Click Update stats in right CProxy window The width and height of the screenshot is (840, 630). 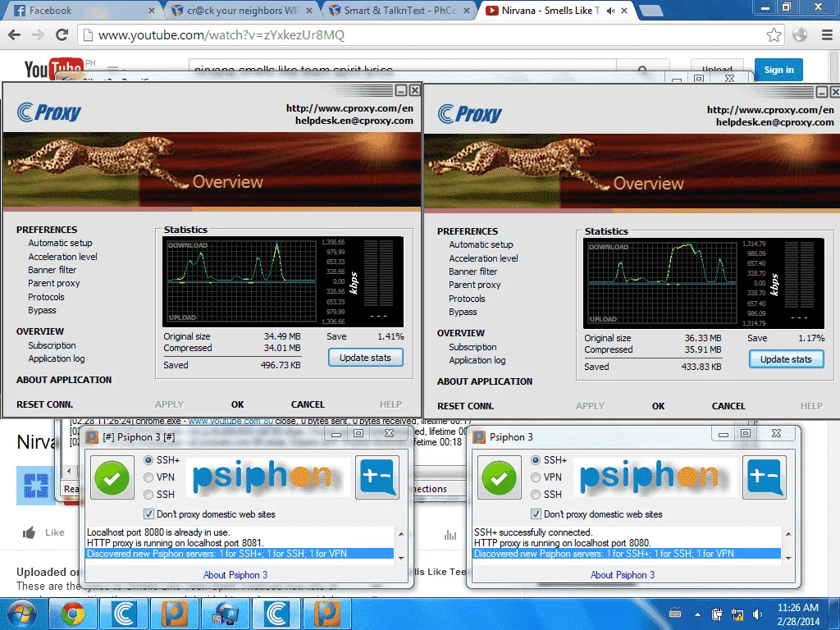(x=786, y=359)
